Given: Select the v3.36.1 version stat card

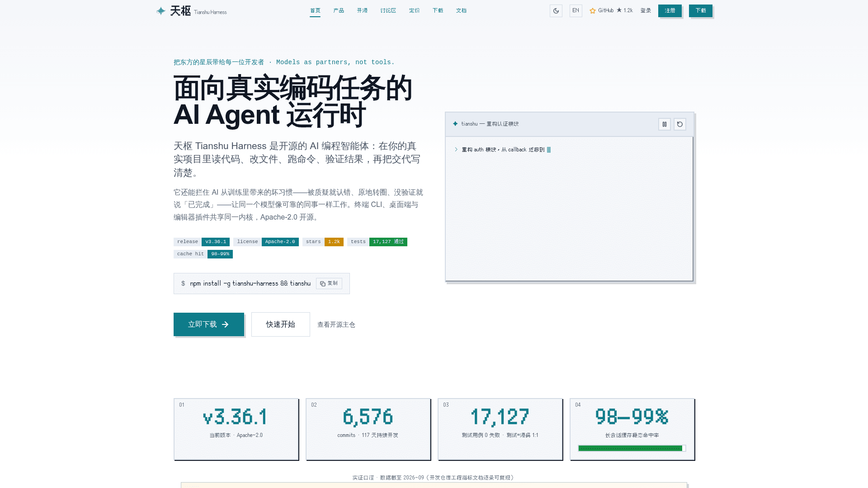Looking at the screenshot, I should pyautogui.click(x=236, y=429).
